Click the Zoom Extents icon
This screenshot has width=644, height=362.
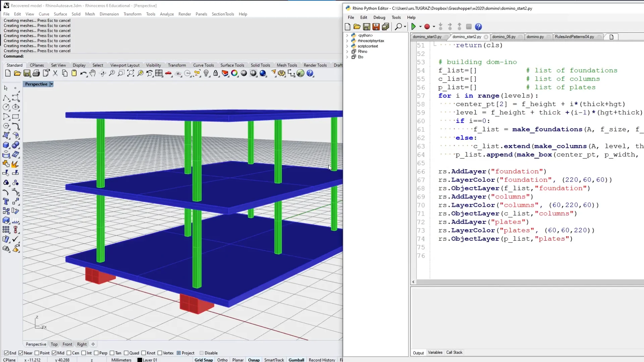pyautogui.click(x=131, y=73)
